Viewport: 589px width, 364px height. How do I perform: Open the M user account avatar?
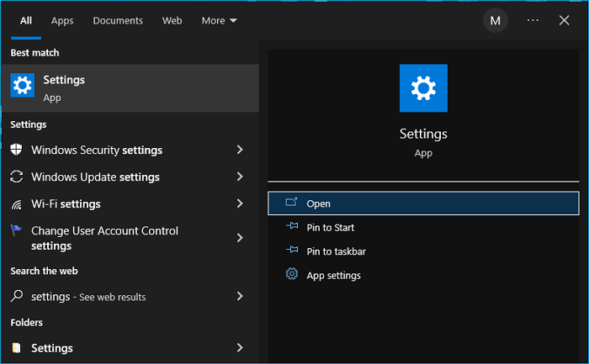[x=495, y=20]
